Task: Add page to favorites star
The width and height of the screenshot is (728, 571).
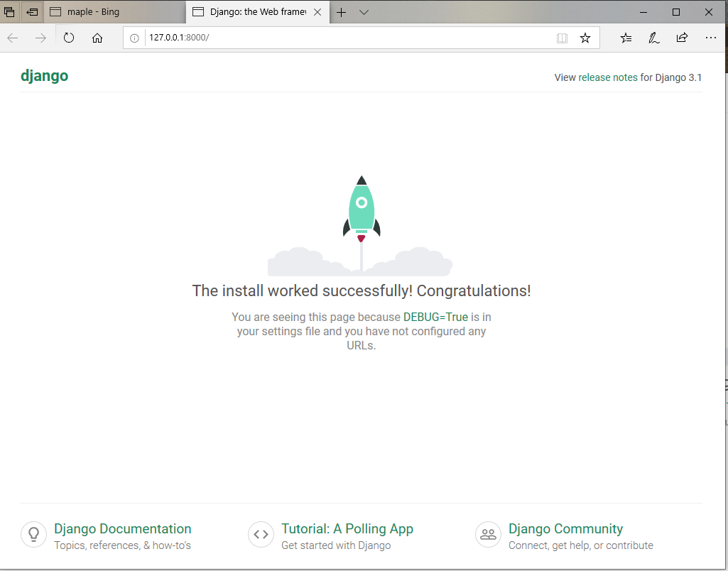Action: [585, 38]
